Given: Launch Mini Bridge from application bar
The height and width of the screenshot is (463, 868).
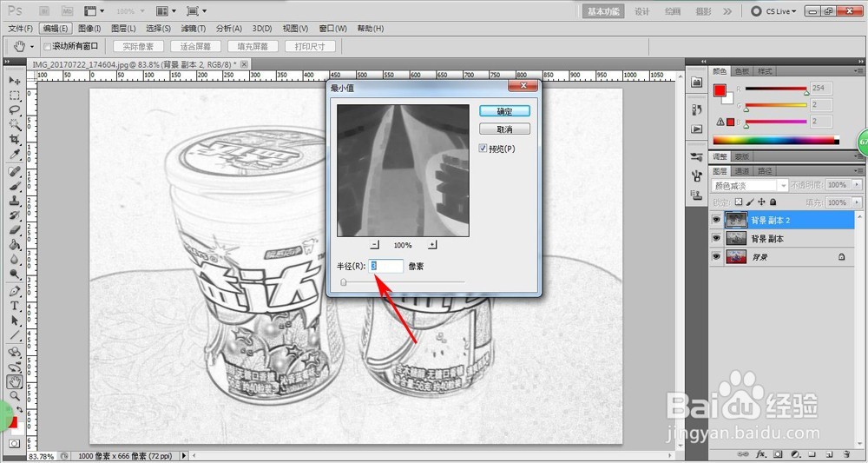Looking at the screenshot, I should coord(67,11).
